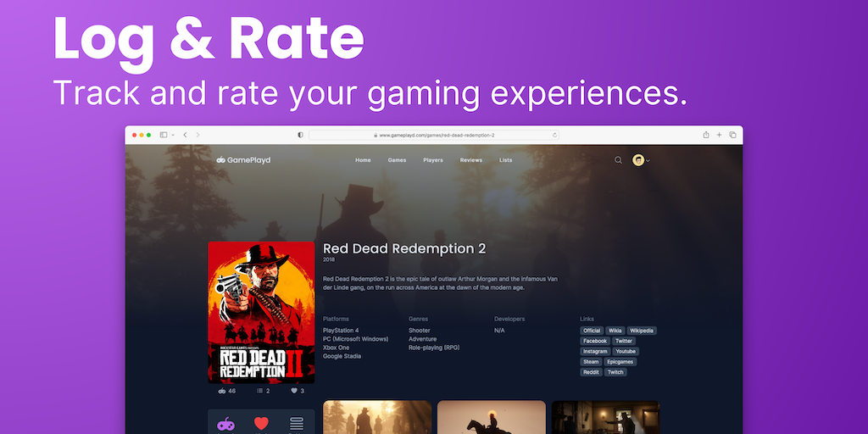This screenshot has width=868, height=434.
Task: Go back with Safari back arrow
Action: pyautogui.click(x=185, y=135)
